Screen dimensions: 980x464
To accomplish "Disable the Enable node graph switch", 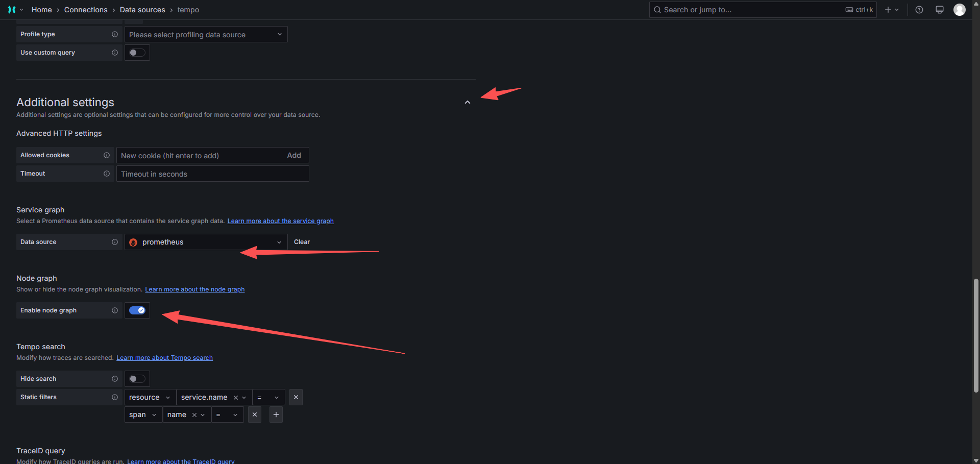I will point(137,310).
